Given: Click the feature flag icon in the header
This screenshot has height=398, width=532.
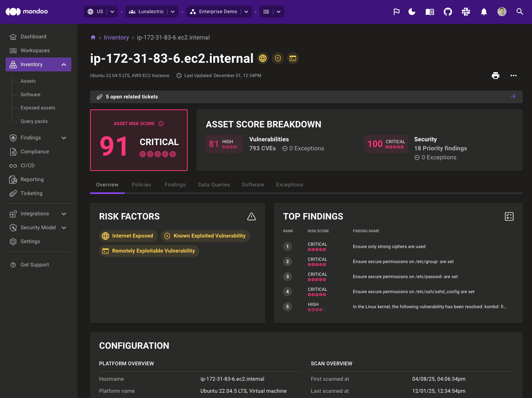Looking at the screenshot, I should (396, 12).
